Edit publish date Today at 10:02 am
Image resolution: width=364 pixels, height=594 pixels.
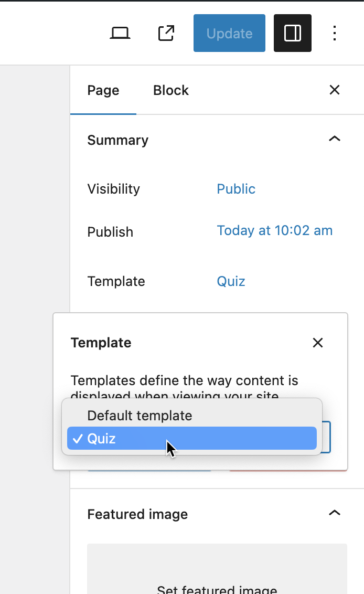[x=275, y=231]
